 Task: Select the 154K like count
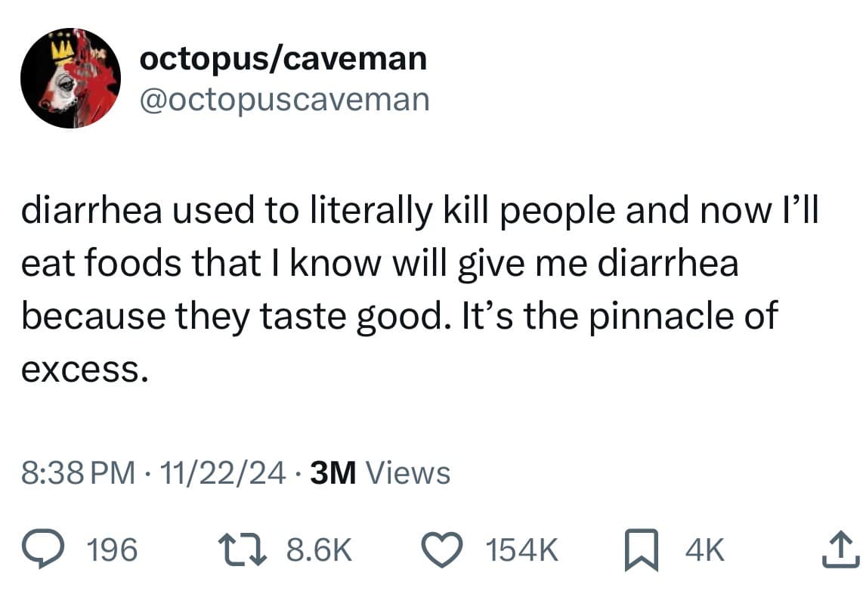click(x=523, y=549)
